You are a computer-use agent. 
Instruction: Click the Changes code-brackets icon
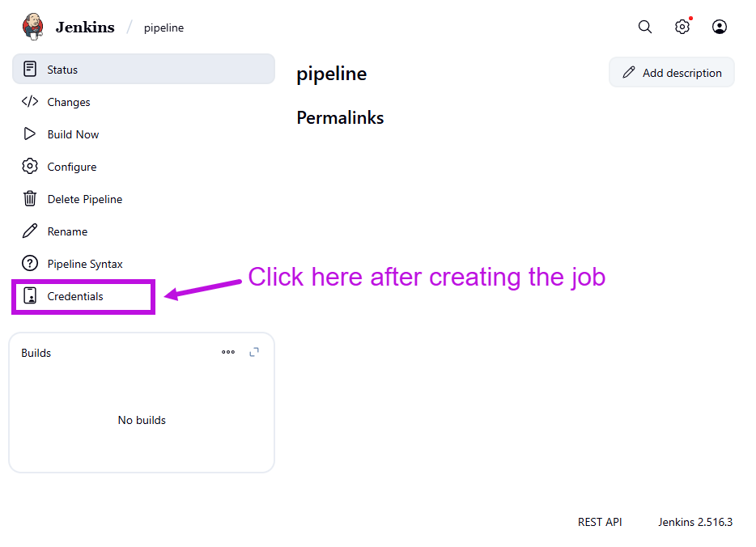pyautogui.click(x=30, y=102)
